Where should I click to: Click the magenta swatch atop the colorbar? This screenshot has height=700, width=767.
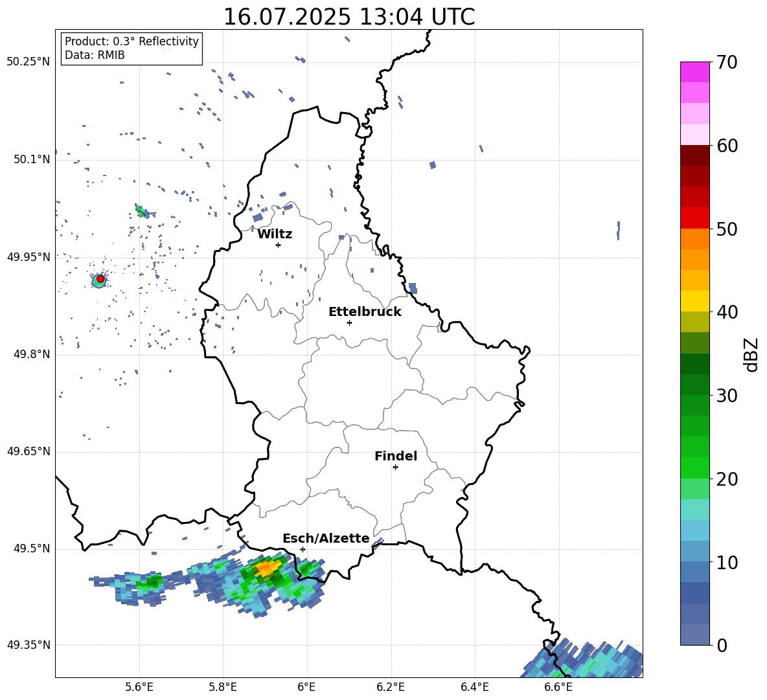694,72
